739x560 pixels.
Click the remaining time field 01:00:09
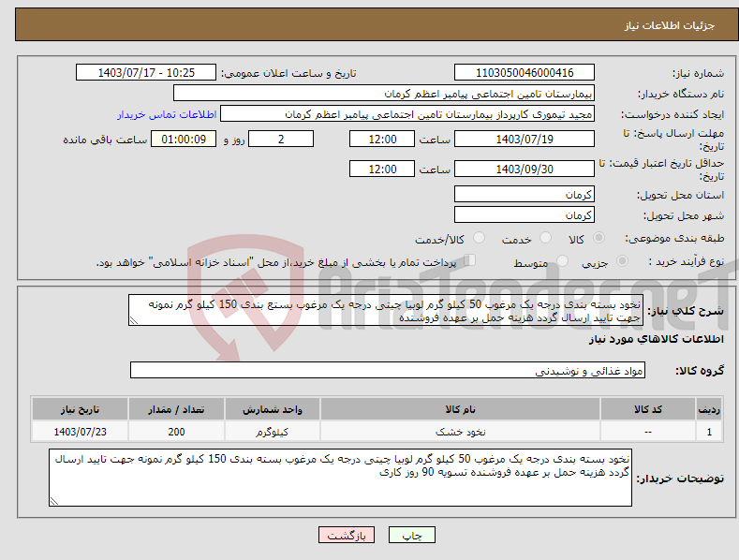click(x=184, y=139)
